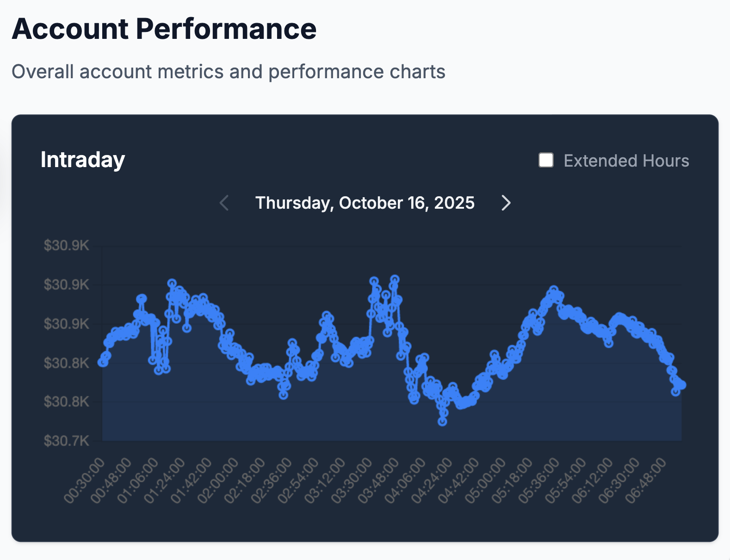Click the overall account metrics subtitle text
This screenshot has height=560, width=730.
[x=228, y=72]
